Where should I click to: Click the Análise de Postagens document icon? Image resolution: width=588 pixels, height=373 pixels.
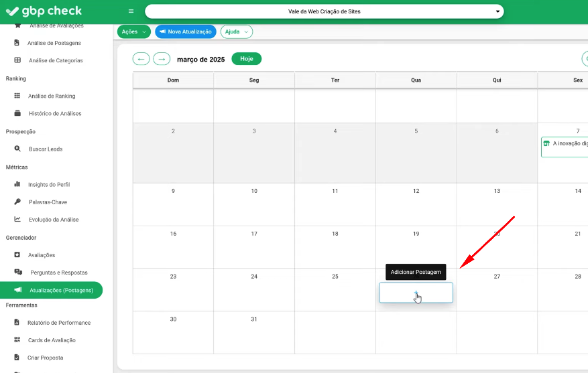click(x=17, y=43)
